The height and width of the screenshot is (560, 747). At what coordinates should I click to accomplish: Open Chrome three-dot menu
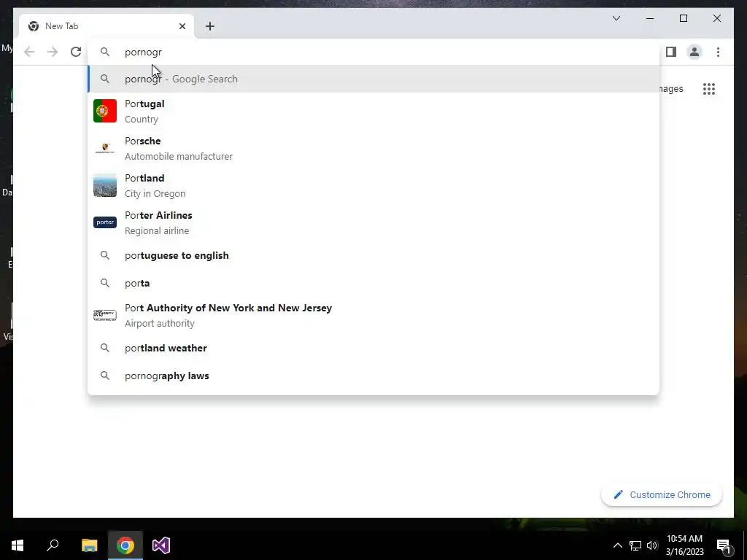(x=718, y=52)
